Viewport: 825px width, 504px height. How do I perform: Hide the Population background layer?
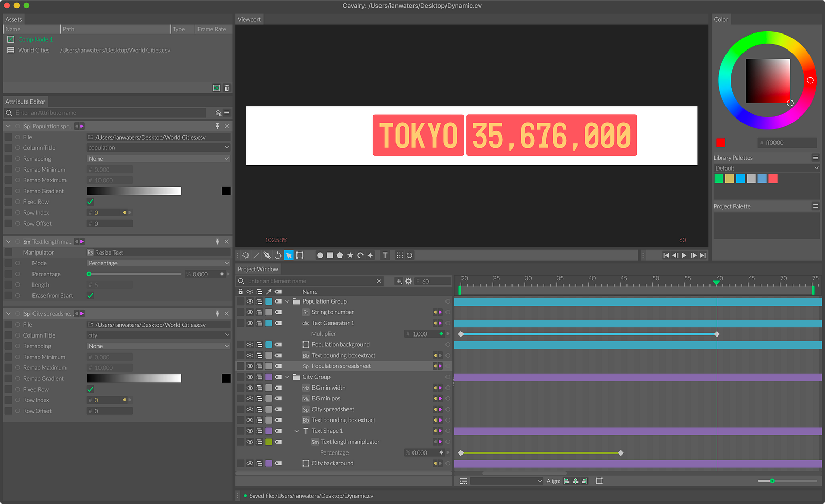[x=250, y=345]
